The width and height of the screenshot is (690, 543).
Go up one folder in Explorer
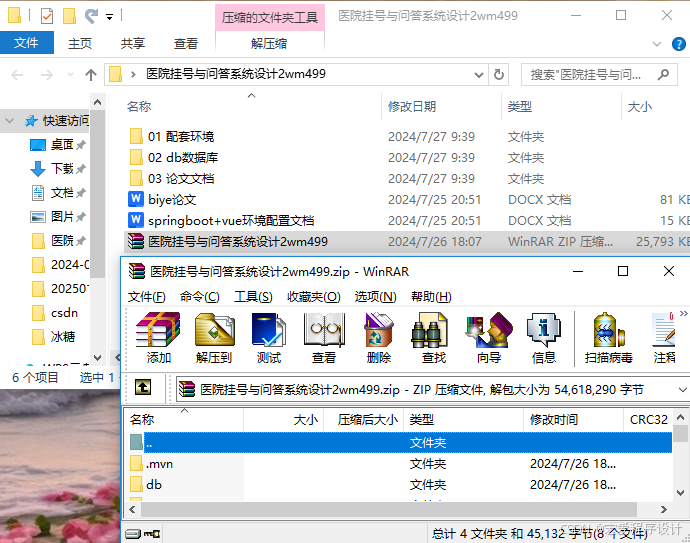(x=91, y=75)
